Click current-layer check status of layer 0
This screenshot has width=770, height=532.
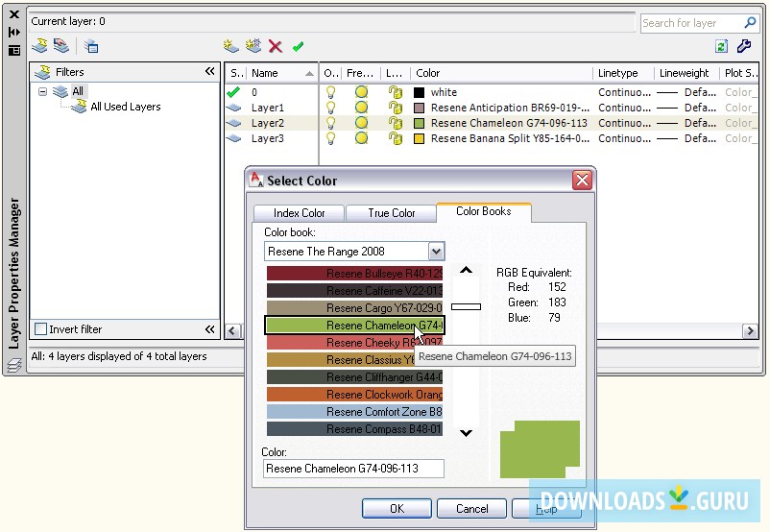233,92
